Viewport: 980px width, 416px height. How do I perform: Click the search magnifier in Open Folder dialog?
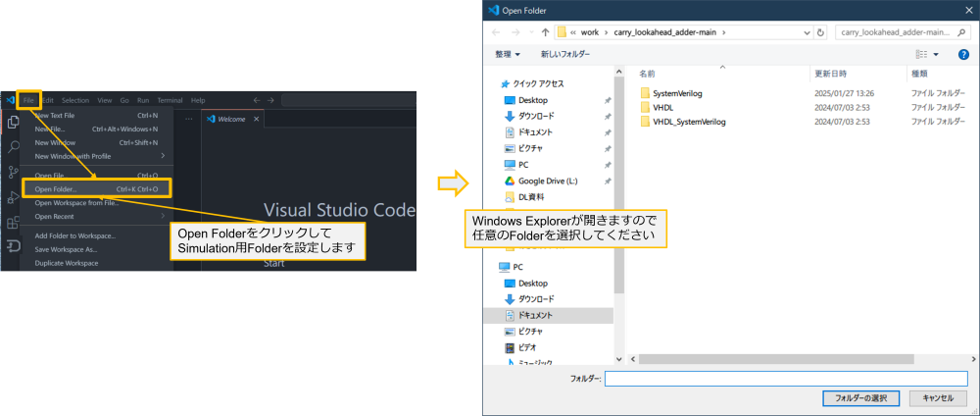click(960, 32)
